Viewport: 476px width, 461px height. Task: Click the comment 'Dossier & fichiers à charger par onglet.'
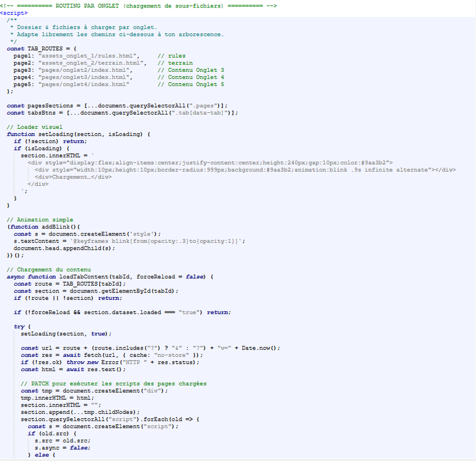click(x=87, y=27)
